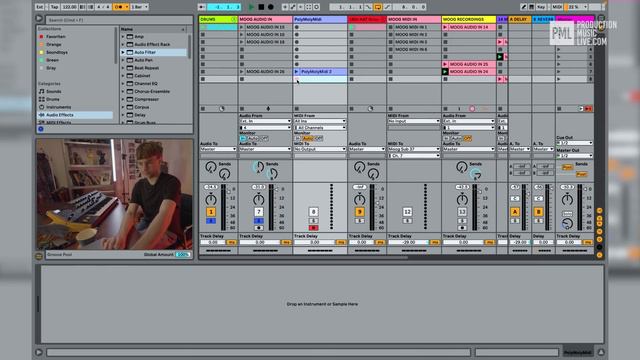Toggle the Draw Mode pencil icon
The image size is (640, 360).
tap(524, 7)
